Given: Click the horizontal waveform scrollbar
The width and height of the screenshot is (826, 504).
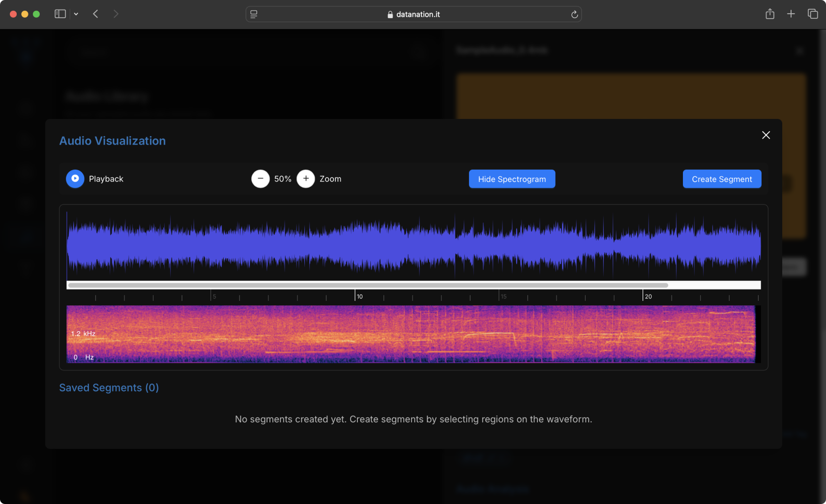Looking at the screenshot, I should (368, 285).
